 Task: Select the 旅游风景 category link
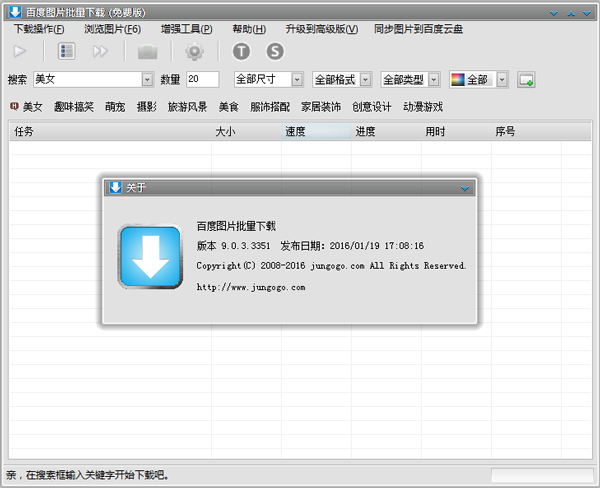click(x=188, y=107)
